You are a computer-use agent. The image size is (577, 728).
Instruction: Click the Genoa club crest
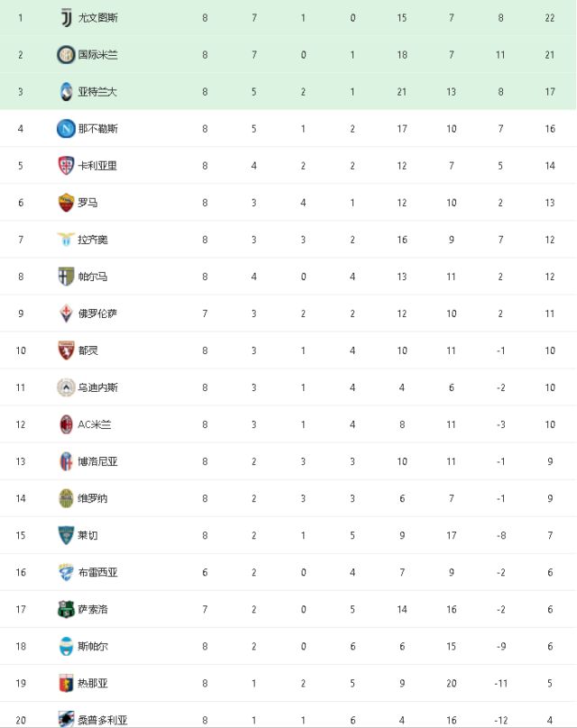click(x=66, y=683)
